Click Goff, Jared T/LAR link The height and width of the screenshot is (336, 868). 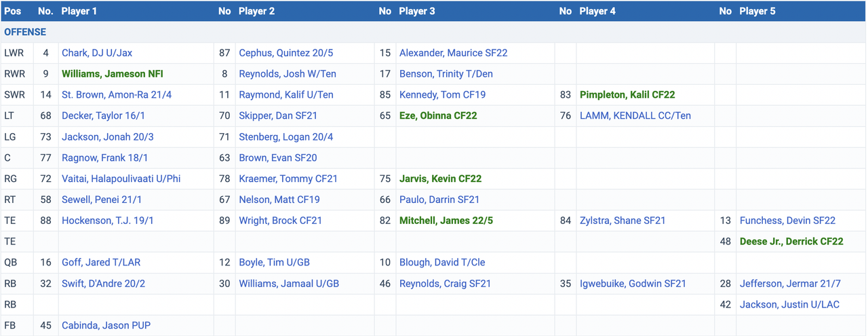(101, 263)
